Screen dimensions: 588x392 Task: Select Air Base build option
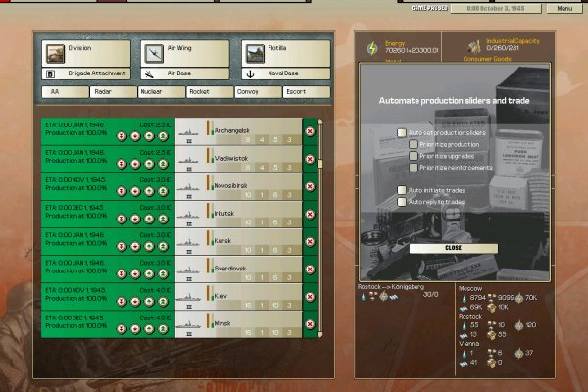click(185, 73)
